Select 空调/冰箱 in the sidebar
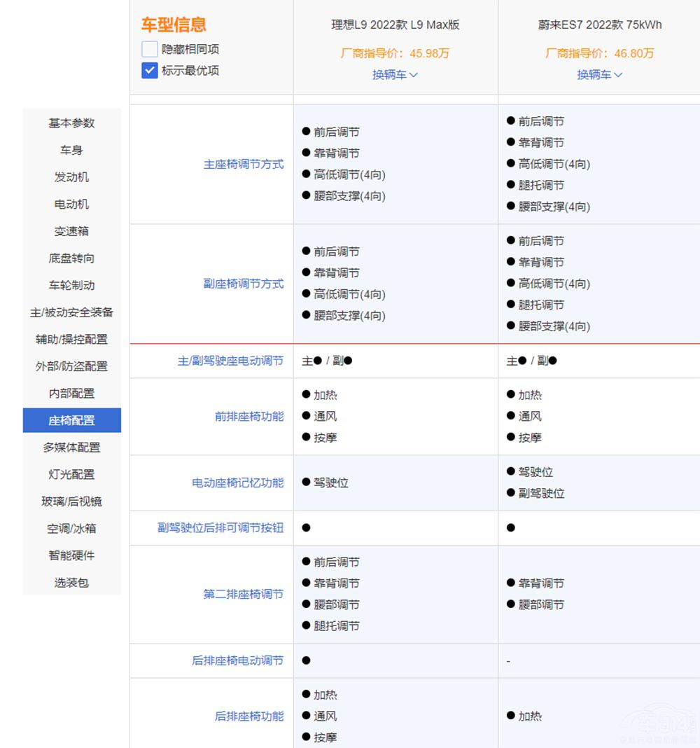This screenshot has height=748, width=700. click(x=71, y=528)
